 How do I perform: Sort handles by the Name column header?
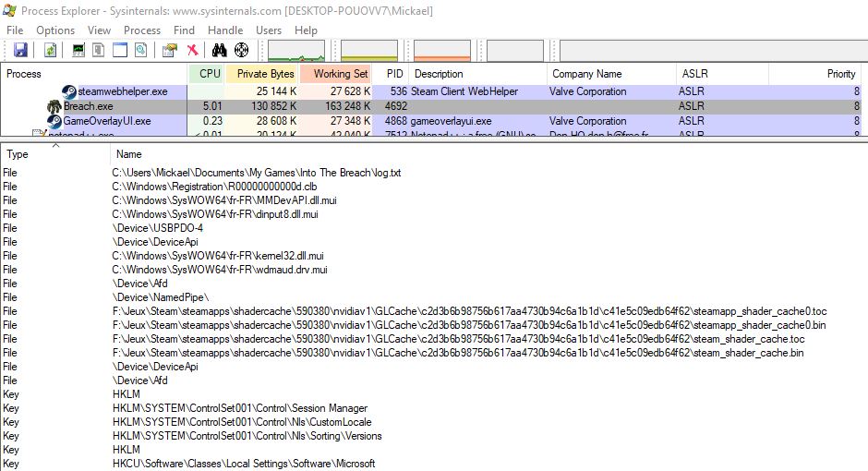pyautogui.click(x=488, y=154)
